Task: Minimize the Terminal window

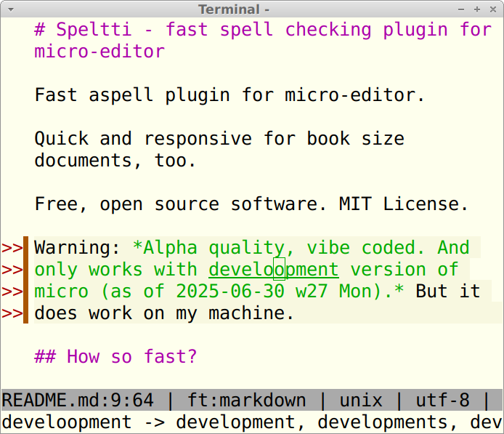Action: point(461,9)
